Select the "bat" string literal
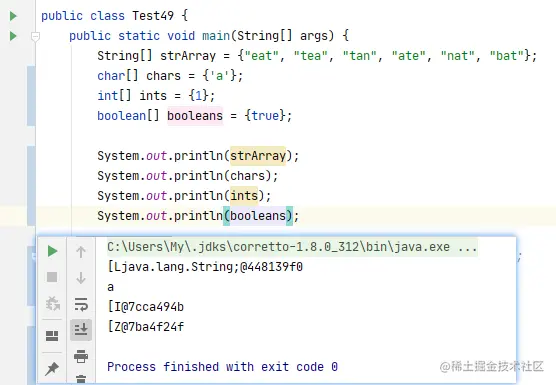 click(x=507, y=56)
